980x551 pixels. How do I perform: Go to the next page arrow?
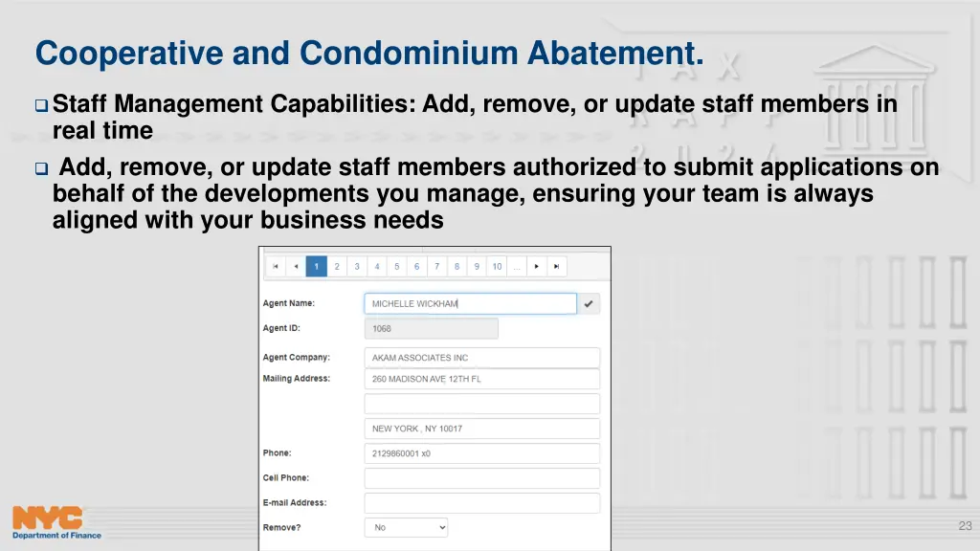pos(537,267)
